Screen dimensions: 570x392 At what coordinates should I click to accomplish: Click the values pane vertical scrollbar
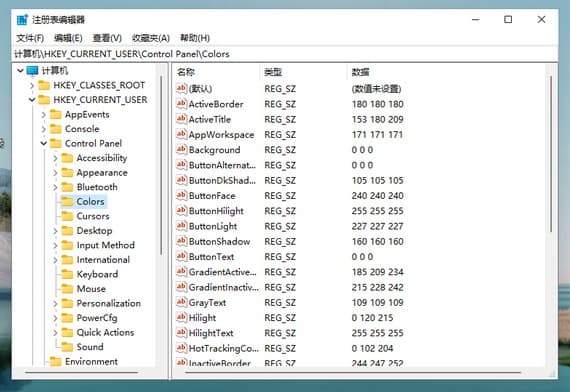pos(551,153)
